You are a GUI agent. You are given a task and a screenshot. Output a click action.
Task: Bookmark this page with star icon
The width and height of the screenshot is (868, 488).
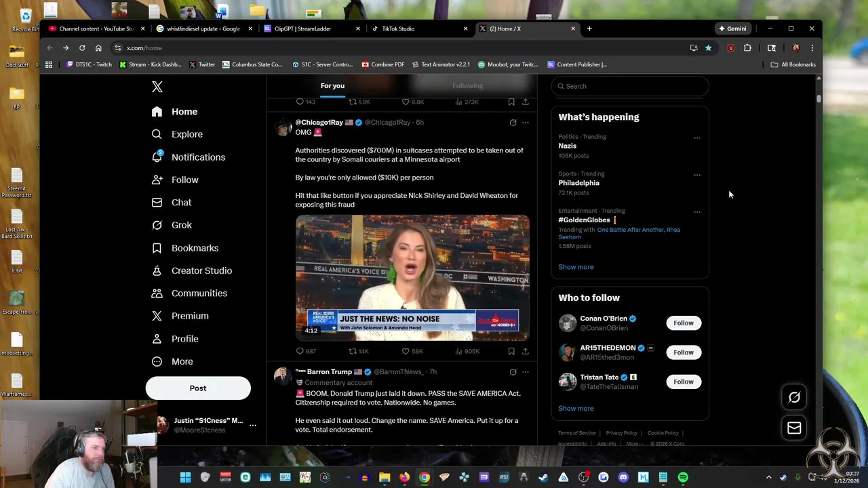[x=708, y=48]
